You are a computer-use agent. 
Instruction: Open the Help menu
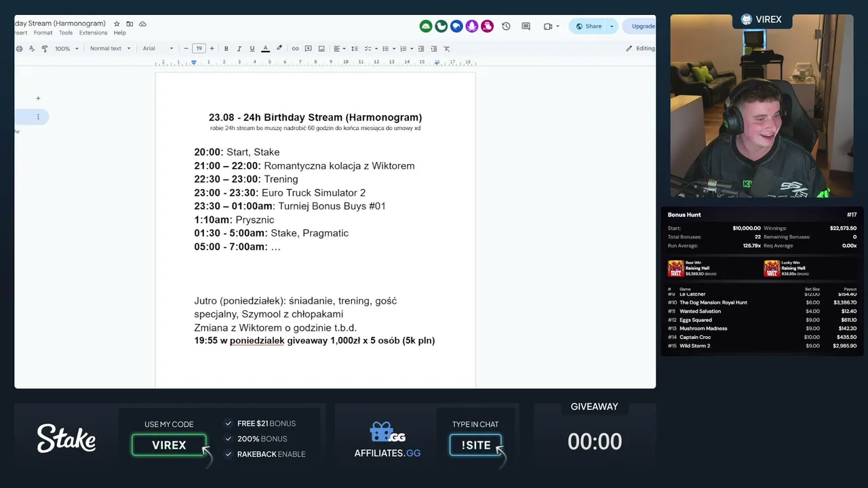[x=119, y=33]
